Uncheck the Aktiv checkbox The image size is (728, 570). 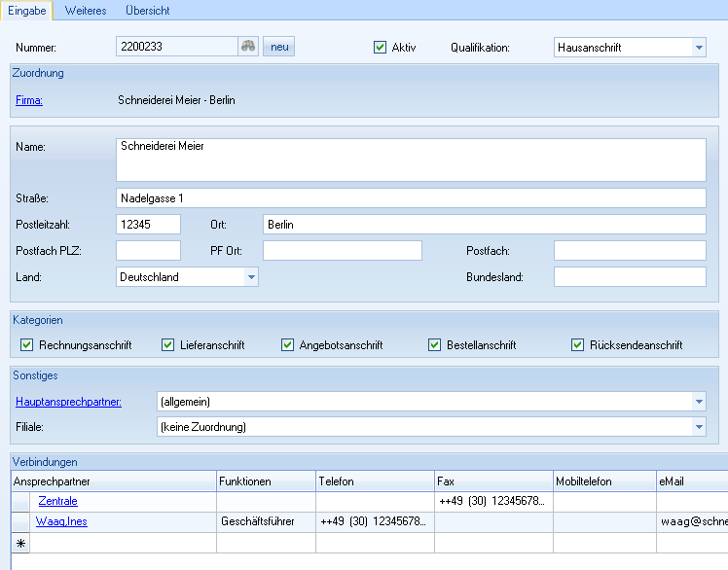click(381, 47)
